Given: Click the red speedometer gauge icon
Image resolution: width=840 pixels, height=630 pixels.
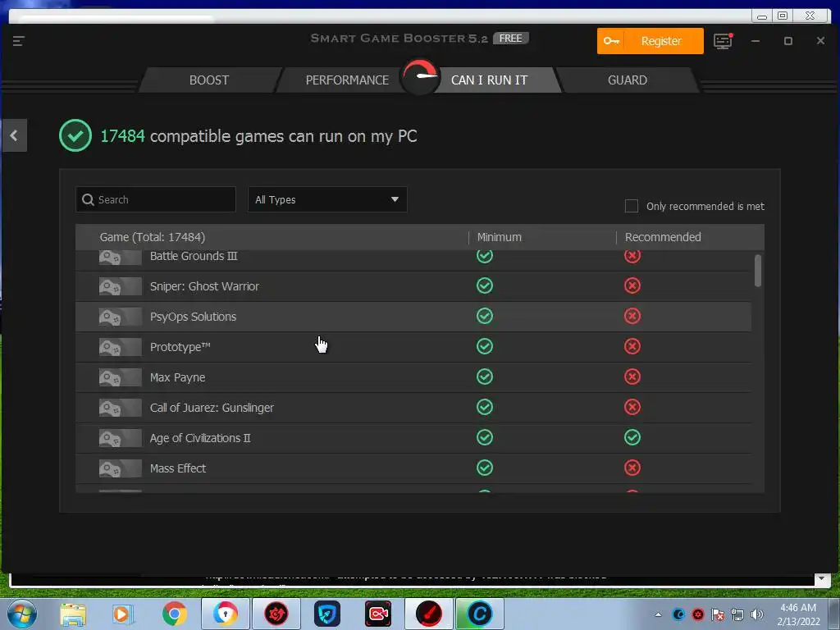Looking at the screenshot, I should (420, 76).
